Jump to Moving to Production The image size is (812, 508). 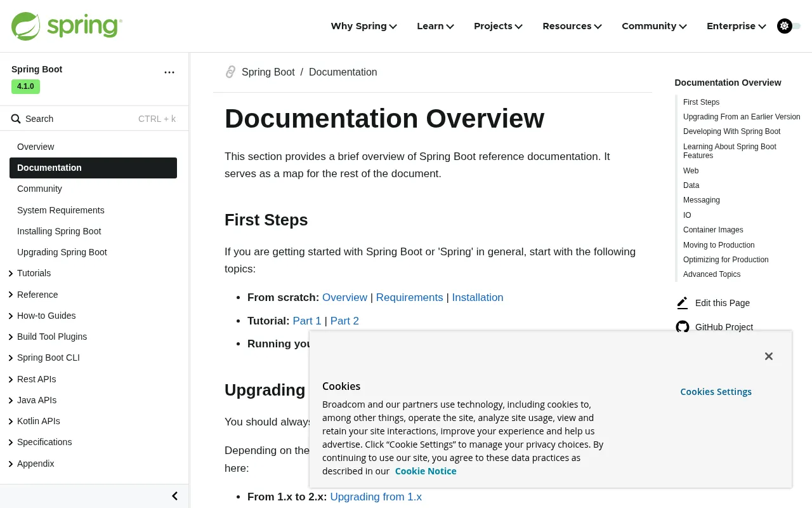pyautogui.click(x=719, y=245)
